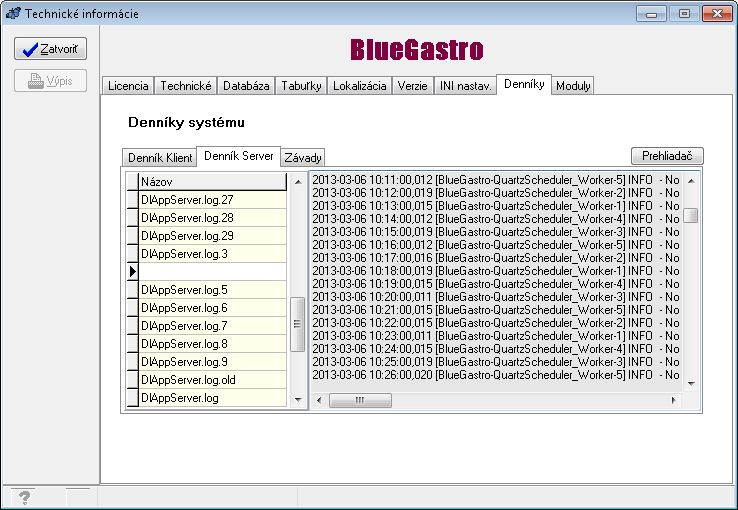This screenshot has width=738, height=510.
Task: Click the title bar application icon
Action: (13, 13)
